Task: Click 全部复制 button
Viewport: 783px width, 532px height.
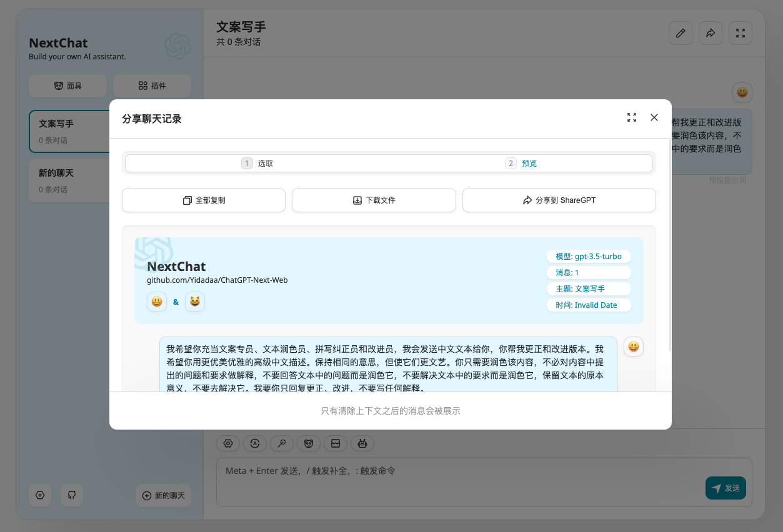Action: pyautogui.click(x=204, y=200)
